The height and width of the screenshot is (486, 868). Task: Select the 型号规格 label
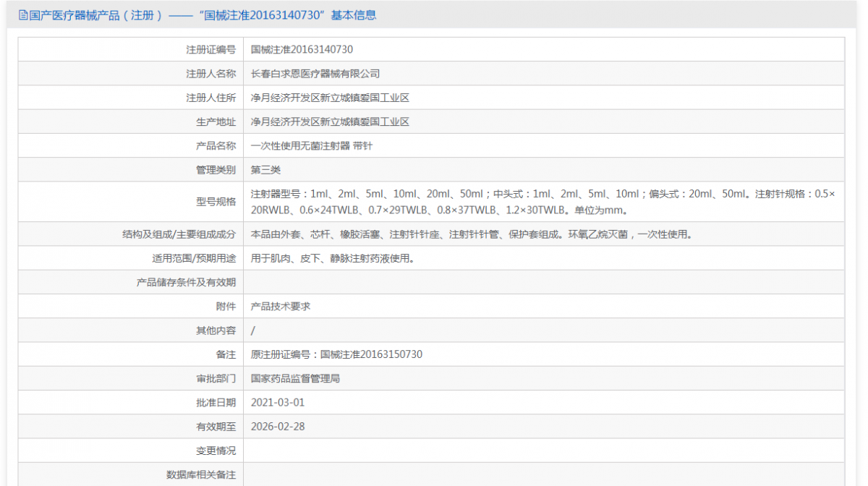click(216, 202)
